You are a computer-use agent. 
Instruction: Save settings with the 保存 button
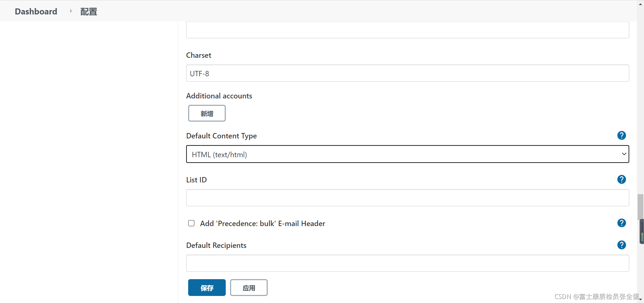[x=207, y=288]
